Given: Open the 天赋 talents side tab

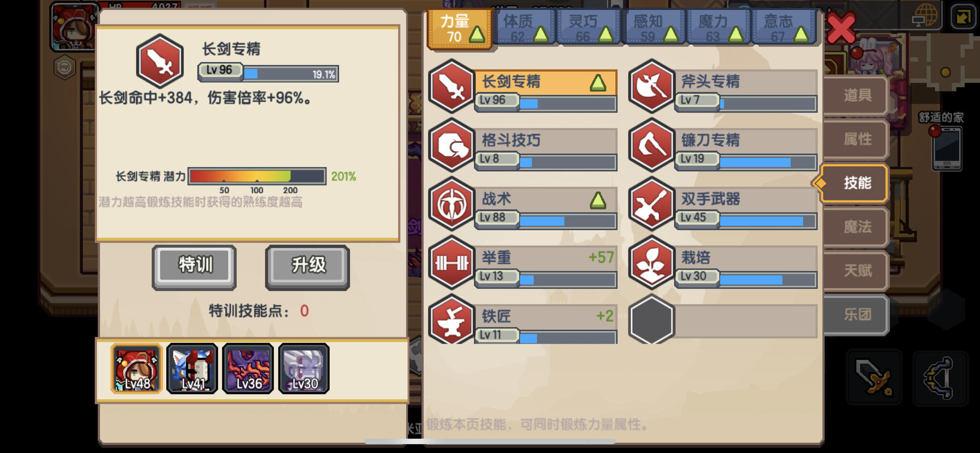Looking at the screenshot, I should [856, 271].
